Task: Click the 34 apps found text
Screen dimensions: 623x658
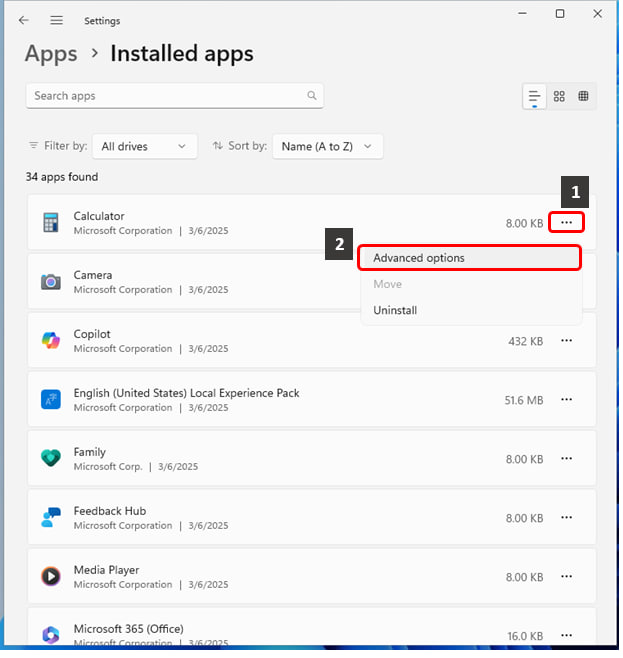Action: pos(62,177)
